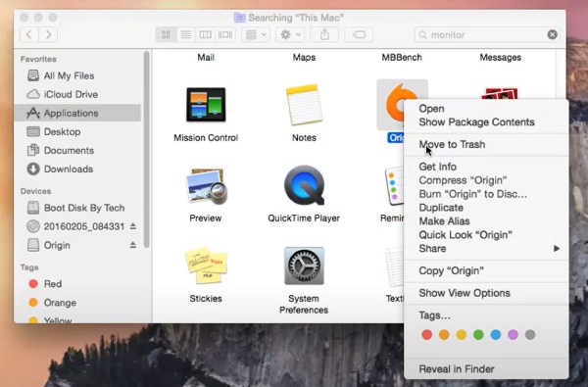Click into the search field containing monitor

[x=487, y=35]
